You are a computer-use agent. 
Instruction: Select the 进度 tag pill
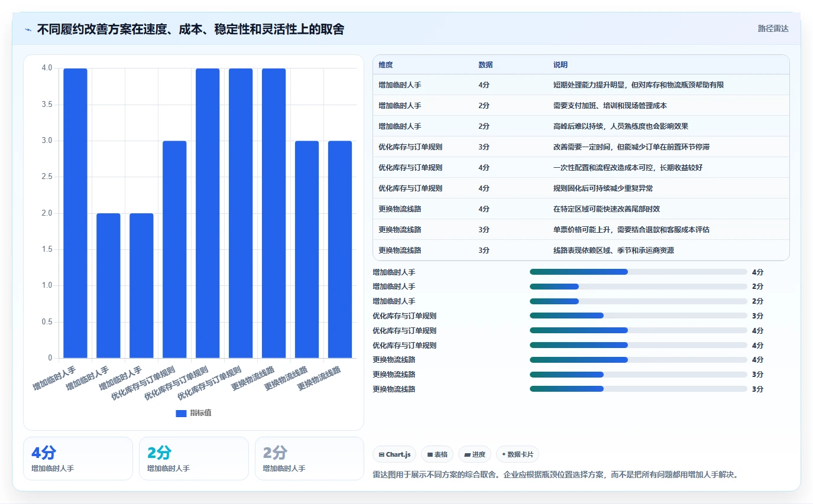(475, 454)
